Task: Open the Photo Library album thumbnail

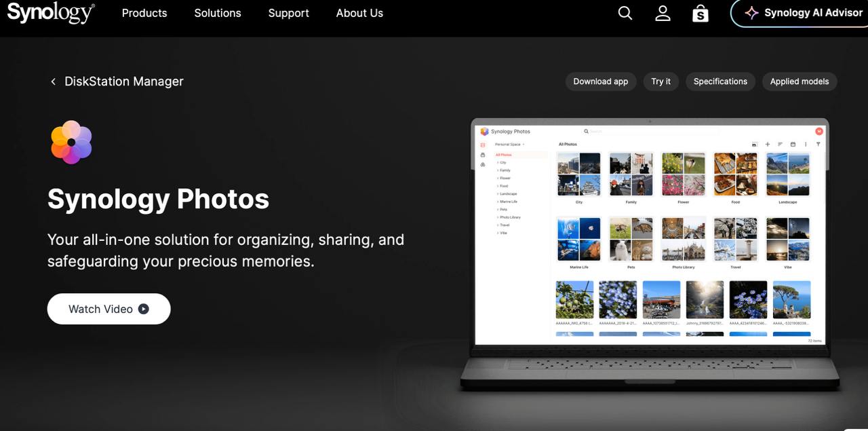Action: click(684, 239)
